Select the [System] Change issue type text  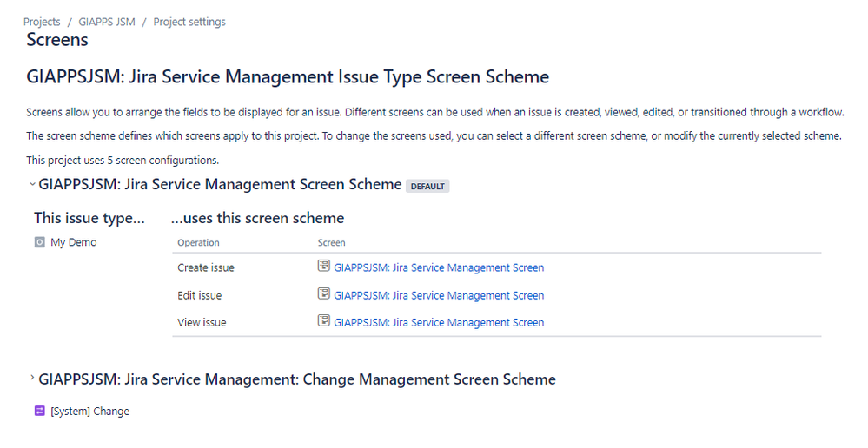[89, 411]
